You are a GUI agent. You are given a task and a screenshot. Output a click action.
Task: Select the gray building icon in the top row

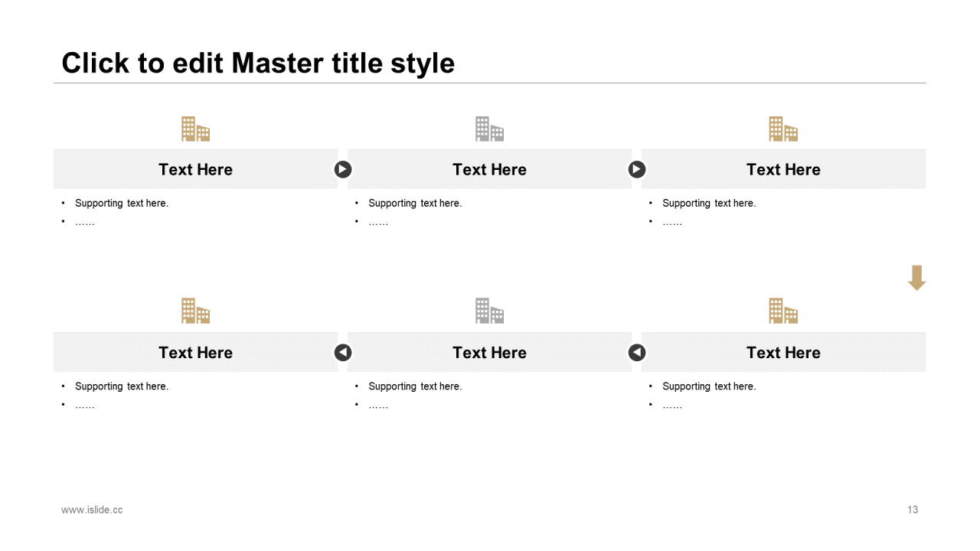pos(489,129)
